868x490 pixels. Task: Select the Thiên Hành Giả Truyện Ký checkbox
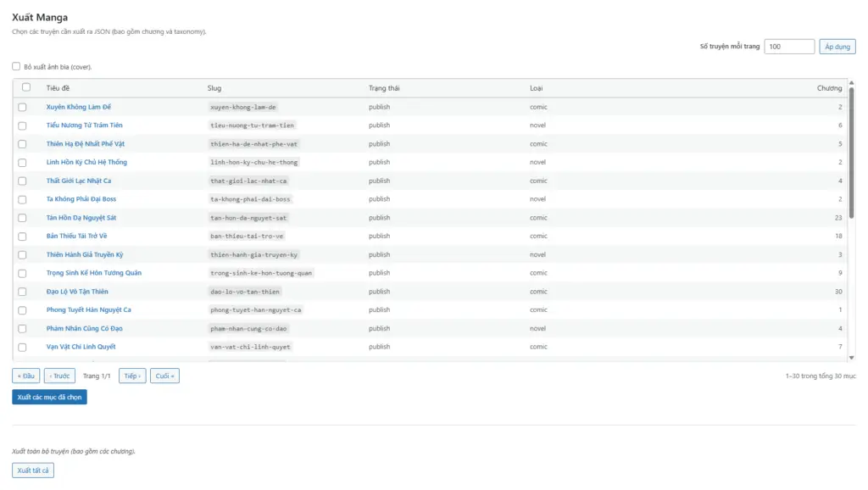click(x=22, y=254)
